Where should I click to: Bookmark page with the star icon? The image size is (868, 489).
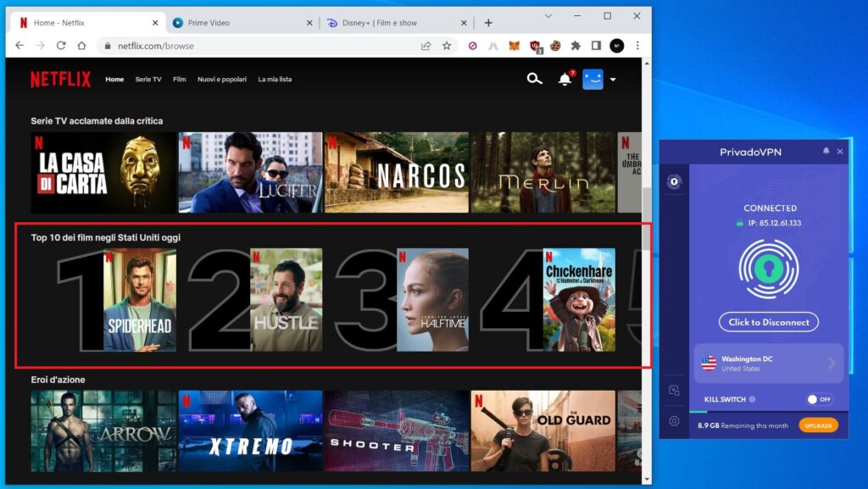(x=447, y=46)
